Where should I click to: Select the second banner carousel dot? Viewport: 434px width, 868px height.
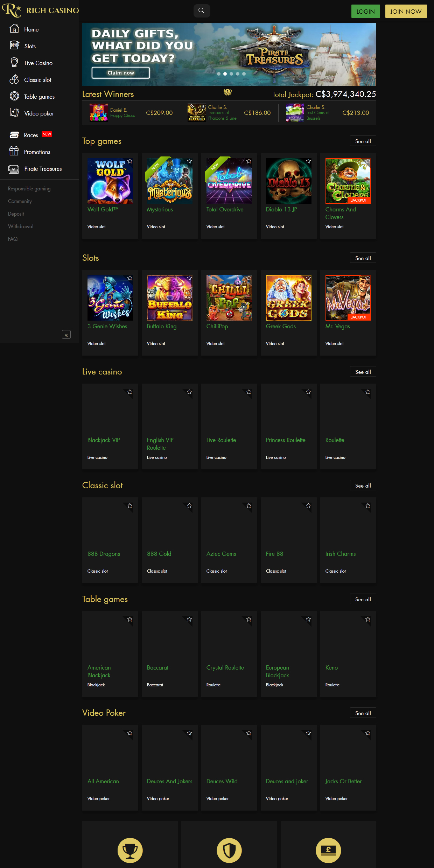coord(225,74)
